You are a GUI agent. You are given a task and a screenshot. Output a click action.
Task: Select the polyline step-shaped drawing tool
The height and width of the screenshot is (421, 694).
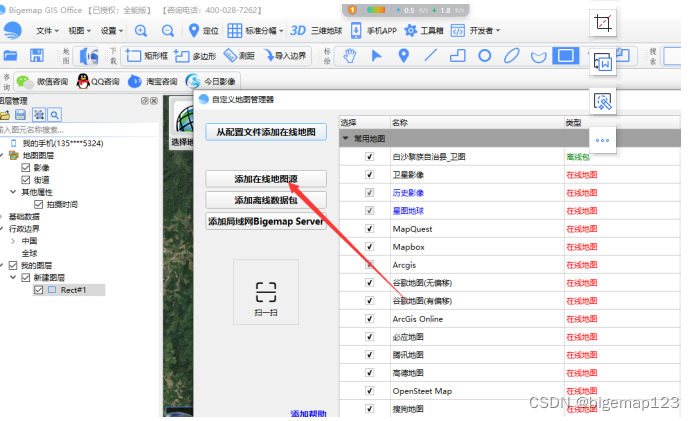(458, 56)
